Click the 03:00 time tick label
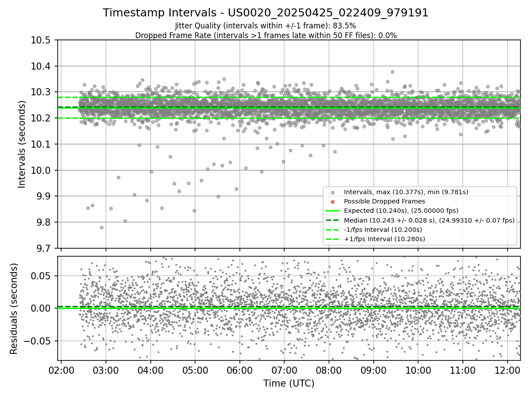 (106, 370)
